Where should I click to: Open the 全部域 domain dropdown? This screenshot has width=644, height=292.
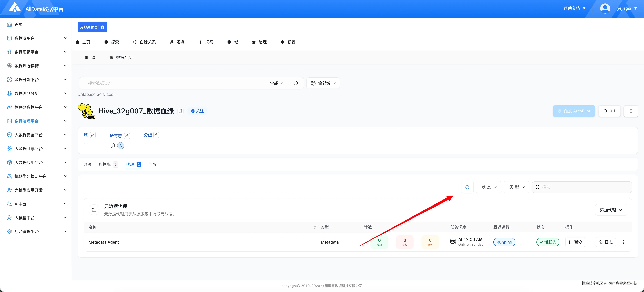pos(323,83)
